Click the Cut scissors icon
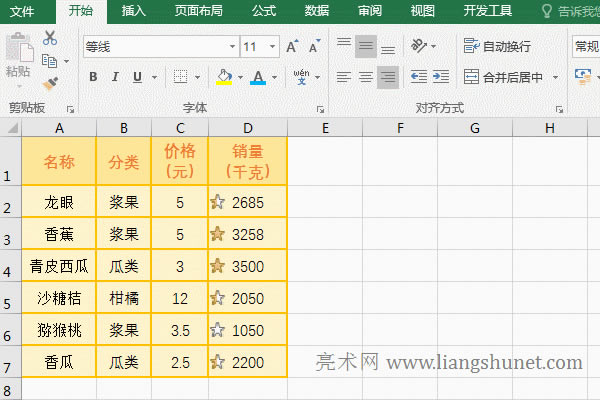Viewport: 600px width, 400px height. tap(50, 39)
